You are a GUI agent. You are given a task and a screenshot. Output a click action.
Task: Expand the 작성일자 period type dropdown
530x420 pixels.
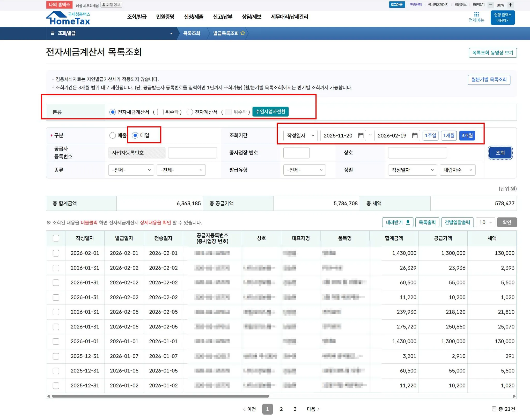pyautogui.click(x=300, y=136)
